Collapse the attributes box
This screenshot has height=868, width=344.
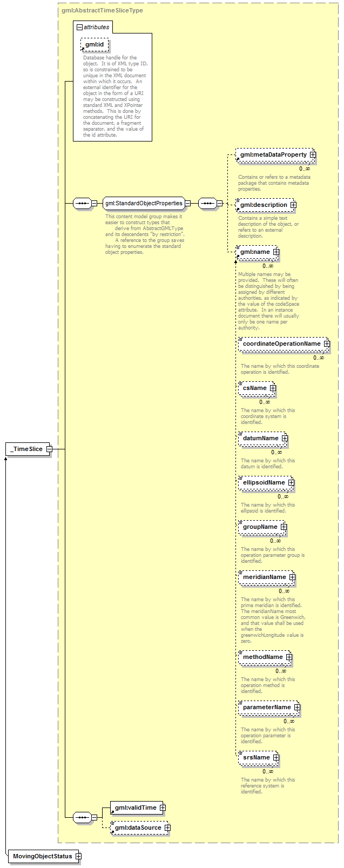(x=79, y=27)
